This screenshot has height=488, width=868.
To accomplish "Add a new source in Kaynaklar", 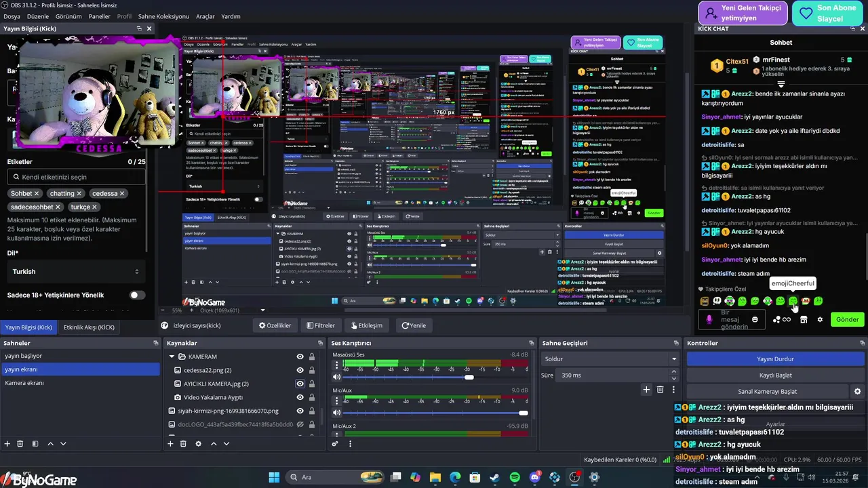I will click(171, 444).
